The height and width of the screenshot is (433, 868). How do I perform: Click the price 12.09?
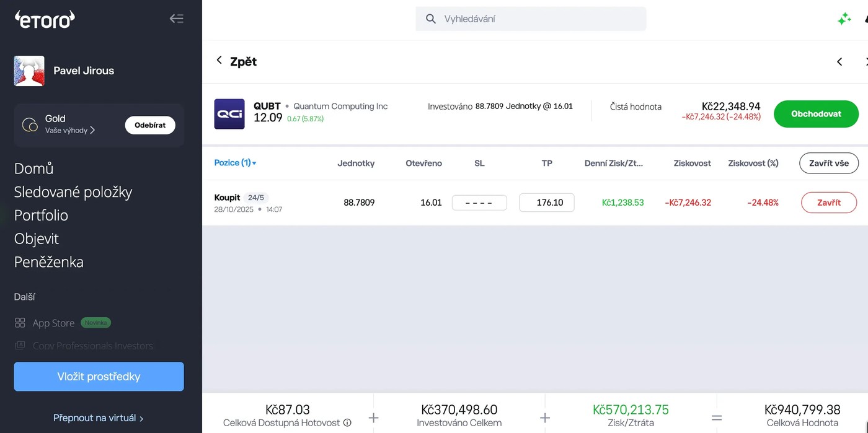(268, 118)
